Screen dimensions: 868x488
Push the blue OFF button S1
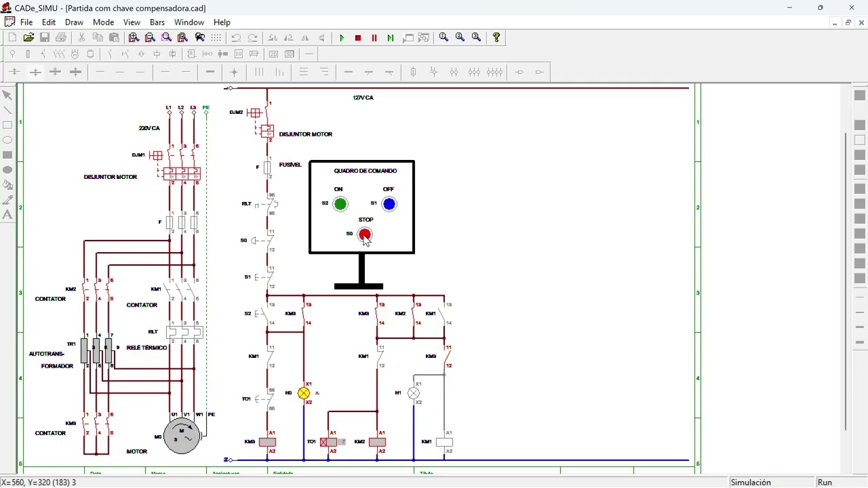coord(389,204)
